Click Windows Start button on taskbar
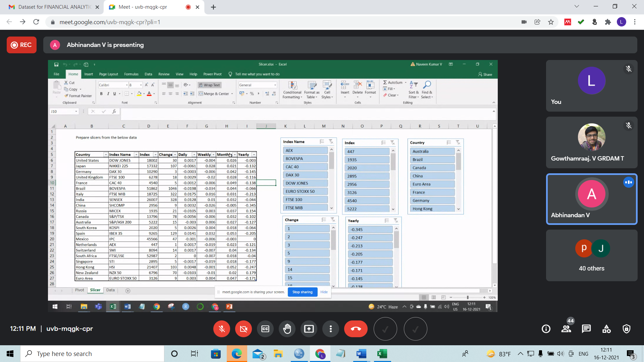Image resolution: width=644 pixels, height=362 pixels. [x=10, y=354]
